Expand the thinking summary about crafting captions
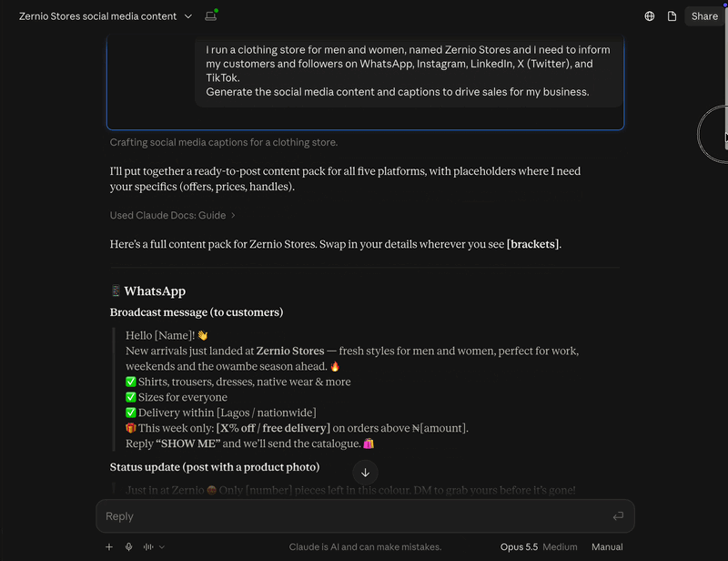This screenshot has width=728, height=561. [x=224, y=142]
